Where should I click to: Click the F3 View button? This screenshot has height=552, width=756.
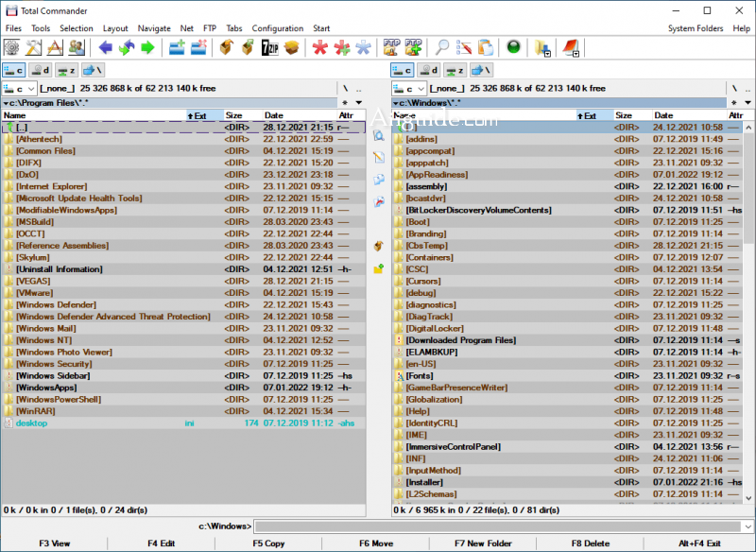(x=54, y=543)
